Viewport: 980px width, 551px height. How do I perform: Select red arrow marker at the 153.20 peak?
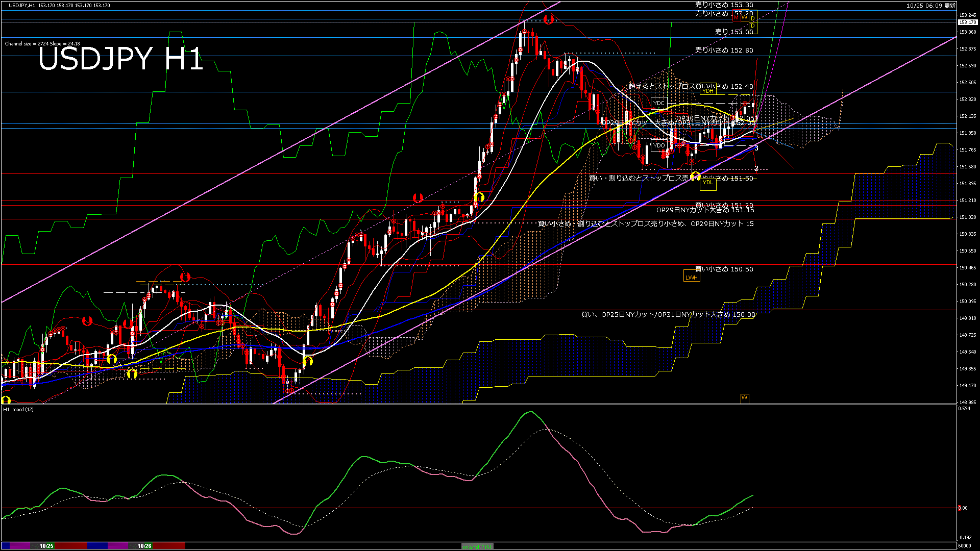click(x=549, y=19)
